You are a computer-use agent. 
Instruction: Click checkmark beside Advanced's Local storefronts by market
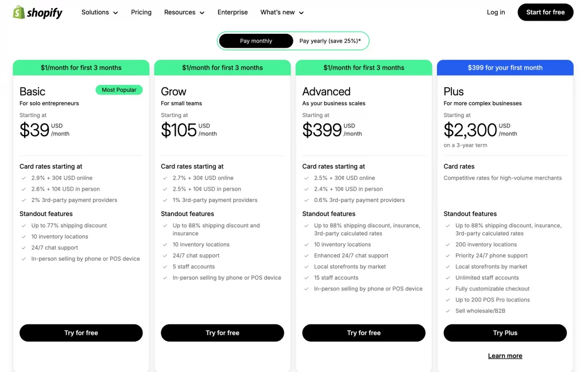pyautogui.click(x=306, y=267)
